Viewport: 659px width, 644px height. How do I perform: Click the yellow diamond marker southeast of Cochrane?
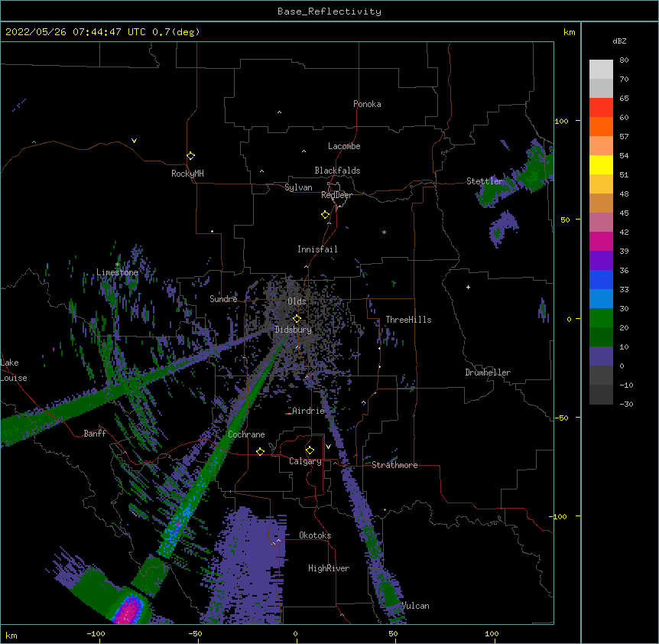(x=260, y=451)
